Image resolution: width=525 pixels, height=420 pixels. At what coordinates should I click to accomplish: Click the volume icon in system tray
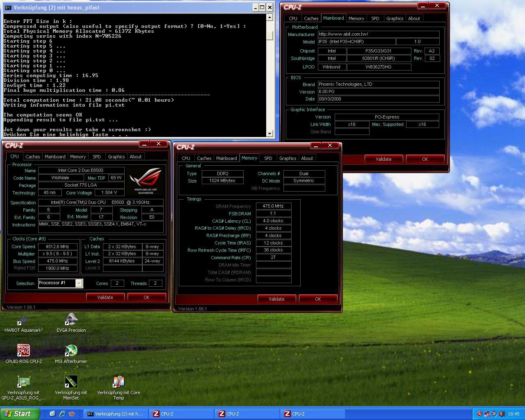click(494, 414)
